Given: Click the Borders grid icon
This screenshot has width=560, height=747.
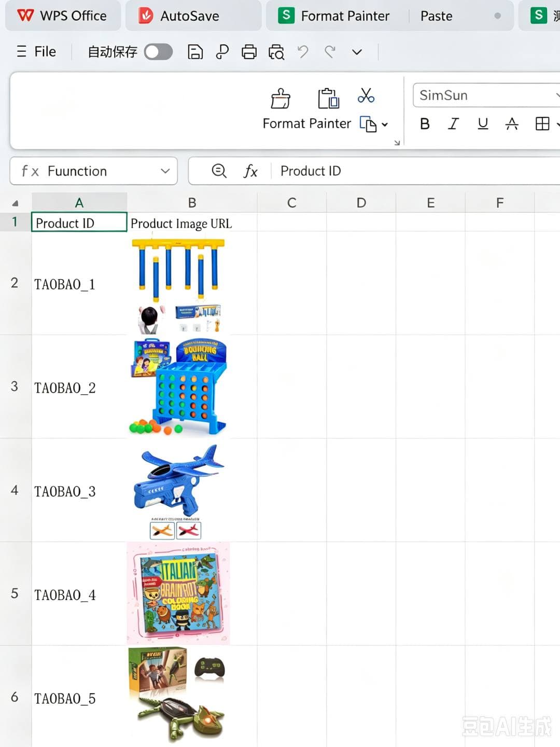Looking at the screenshot, I should [x=542, y=123].
